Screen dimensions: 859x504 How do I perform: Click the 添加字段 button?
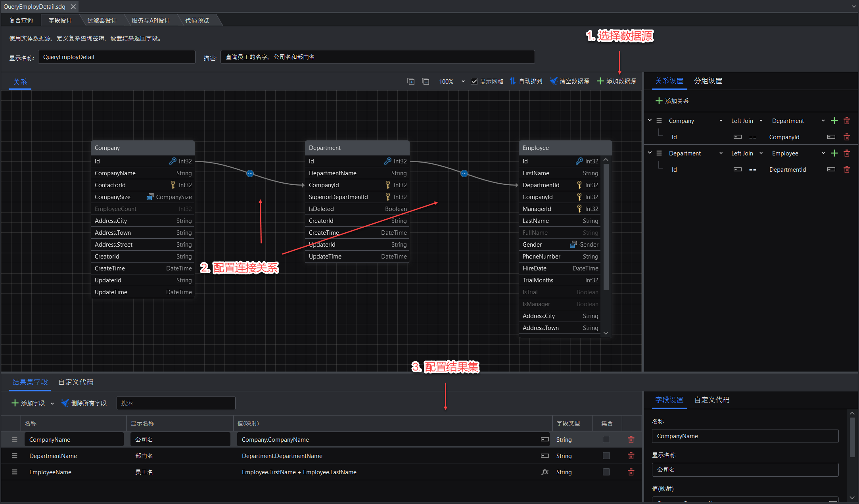click(29, 403)
